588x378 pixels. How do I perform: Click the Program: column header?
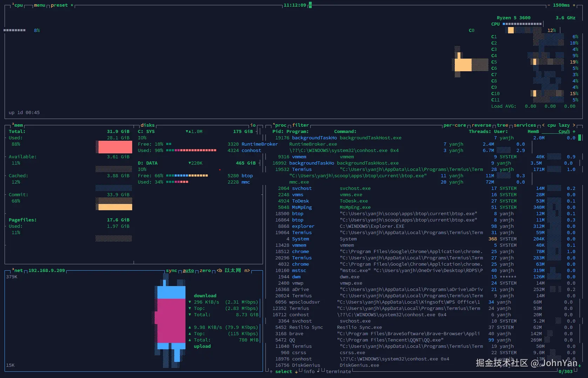(298, 132)
